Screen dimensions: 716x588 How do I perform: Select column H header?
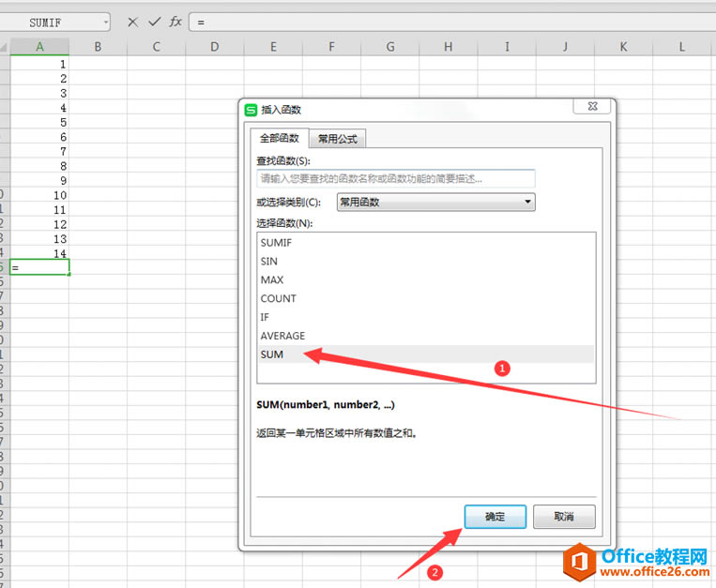pos(449,47)
